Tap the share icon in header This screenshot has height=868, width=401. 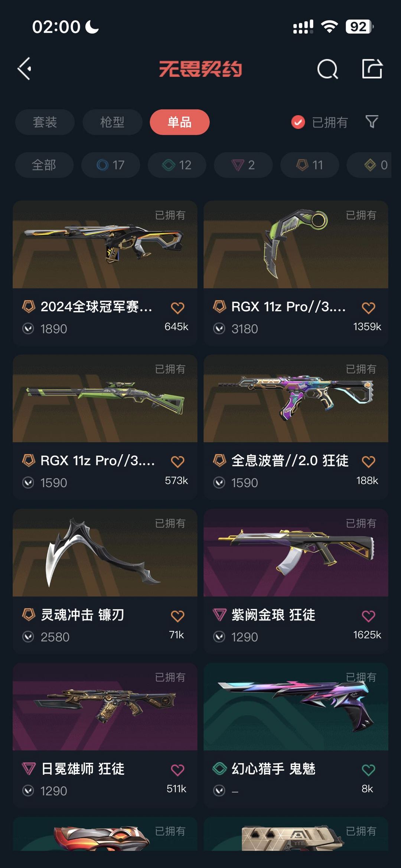[x=372, y=69]
